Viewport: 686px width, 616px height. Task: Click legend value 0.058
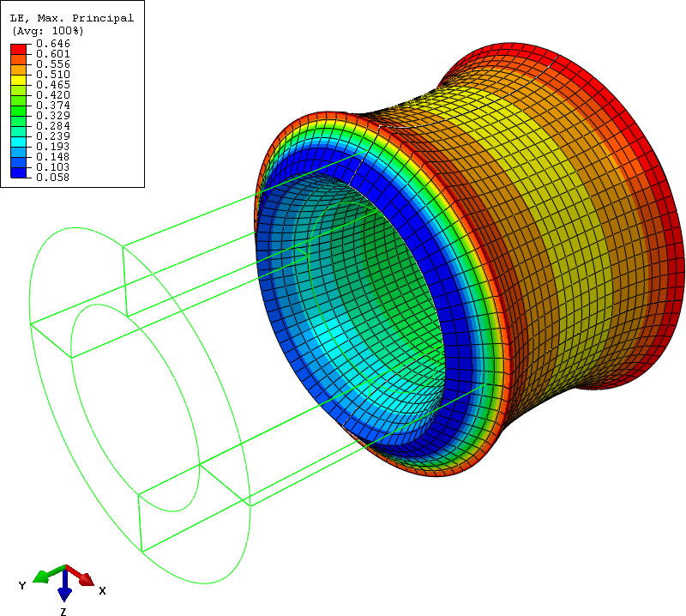pyautogui.click(x=53, y=178)
